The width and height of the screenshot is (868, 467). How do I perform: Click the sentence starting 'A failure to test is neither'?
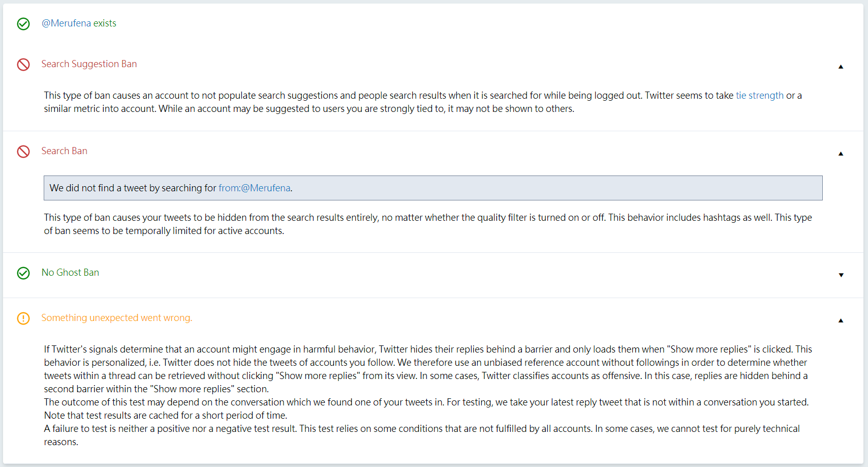(x=422, y=435)
